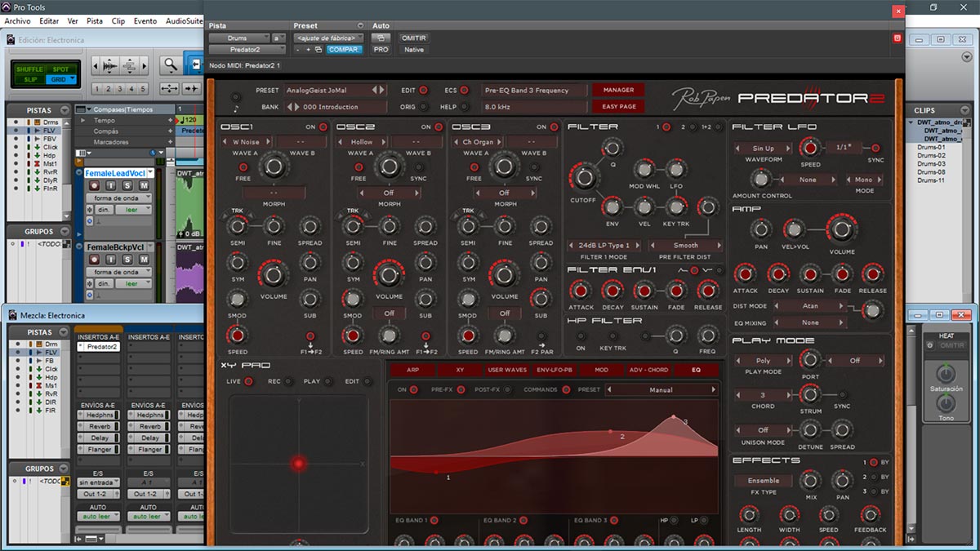Image resolution: width=980 pixels, height=551 pixels.
Task: Click the Effects Mix knob
Action: point(809,480)
